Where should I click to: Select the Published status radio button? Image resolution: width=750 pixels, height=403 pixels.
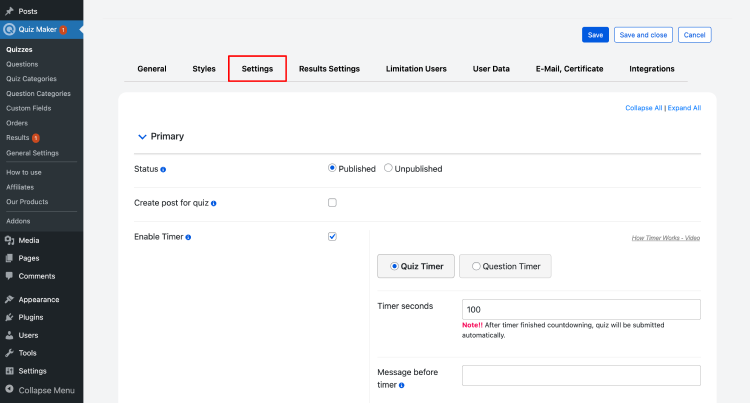point(332,168)
